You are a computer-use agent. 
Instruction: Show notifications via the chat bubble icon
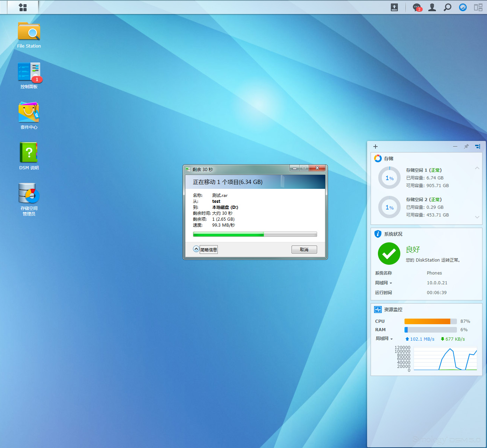tap(417, 7)
